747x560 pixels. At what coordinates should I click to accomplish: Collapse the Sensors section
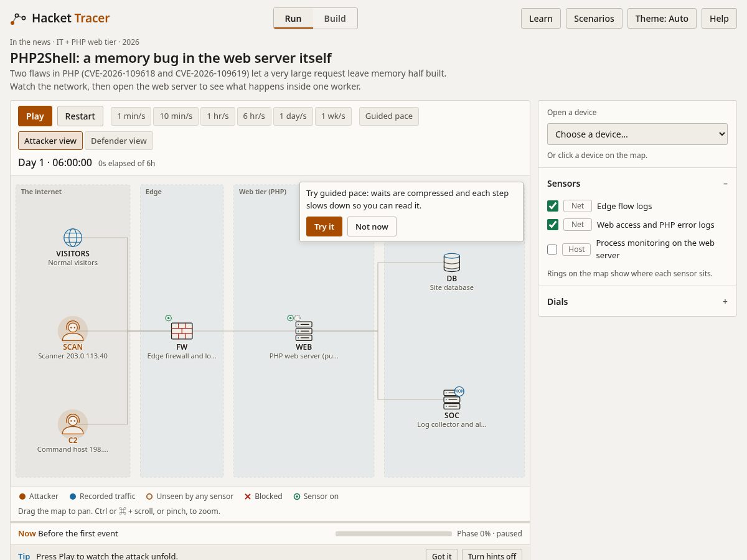coord(637,184)
